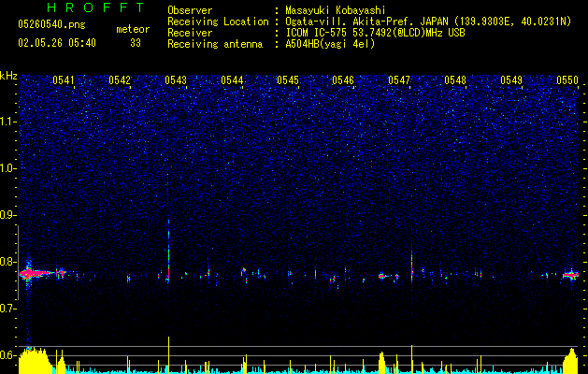Select antenna value A504HB(yagi 4el)
The width and height of the screenshot is (588, 374).
[x=330, y=44]
